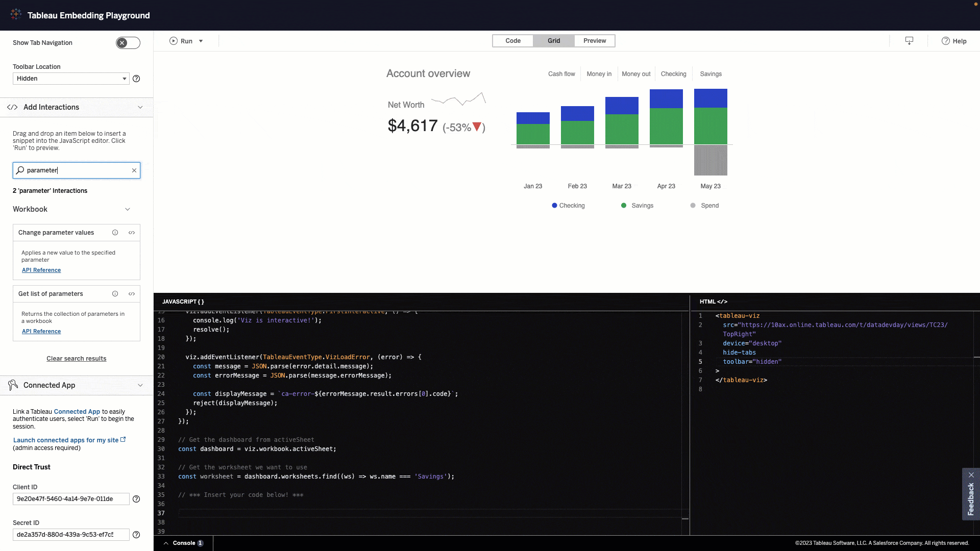Click the API Reference link under Change parameter values

tap(41, 270)
